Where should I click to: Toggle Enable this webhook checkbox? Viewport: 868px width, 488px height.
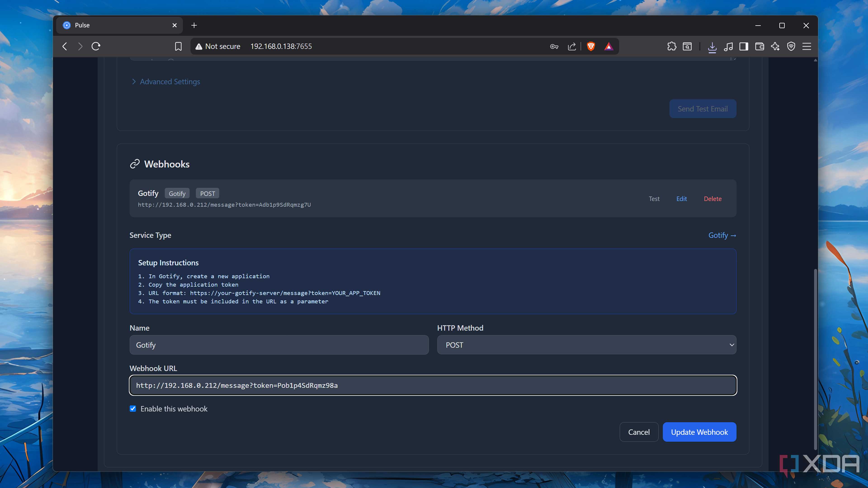[x=133, y=408]
